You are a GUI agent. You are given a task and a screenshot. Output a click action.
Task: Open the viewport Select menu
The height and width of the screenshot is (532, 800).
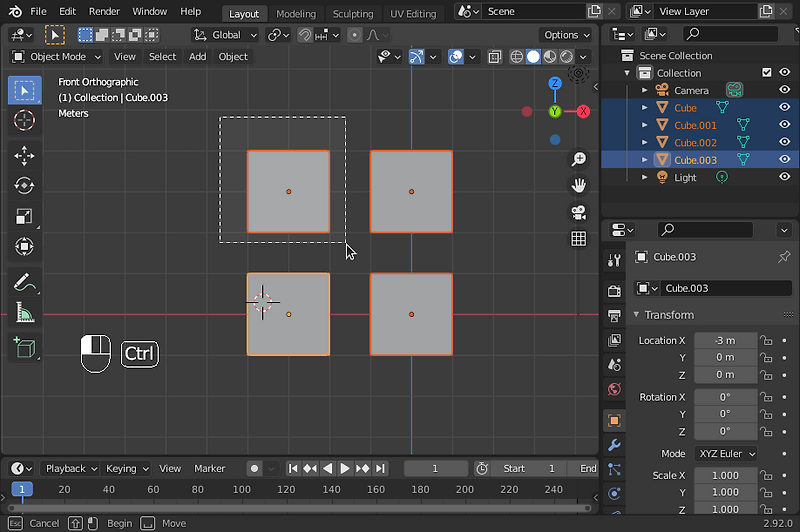162,57
